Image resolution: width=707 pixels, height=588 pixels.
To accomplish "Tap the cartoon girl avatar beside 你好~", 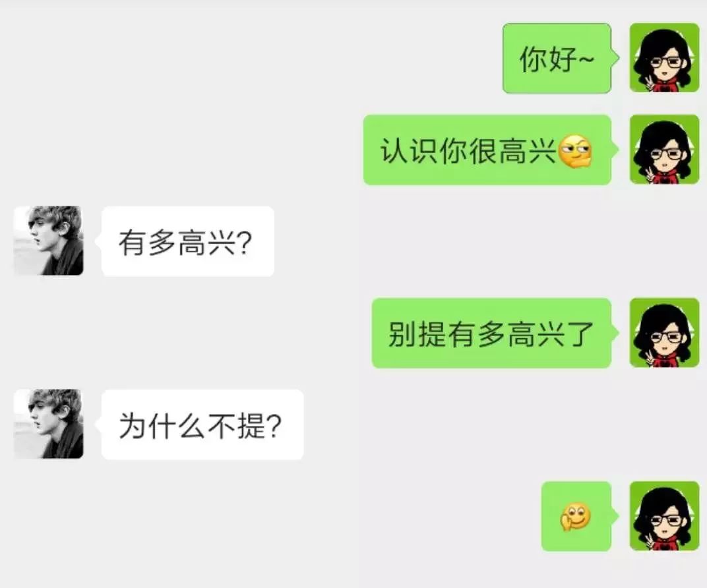I will click(x=664, y=58).
